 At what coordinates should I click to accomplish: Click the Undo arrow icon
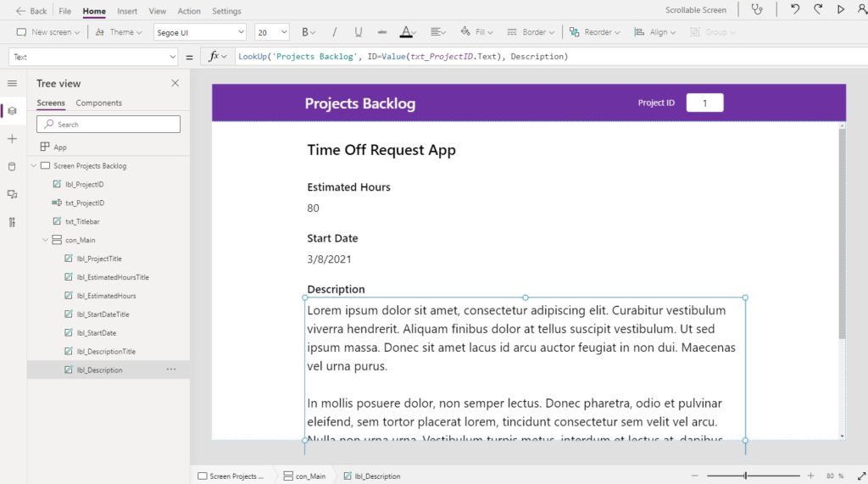(795, 9)
